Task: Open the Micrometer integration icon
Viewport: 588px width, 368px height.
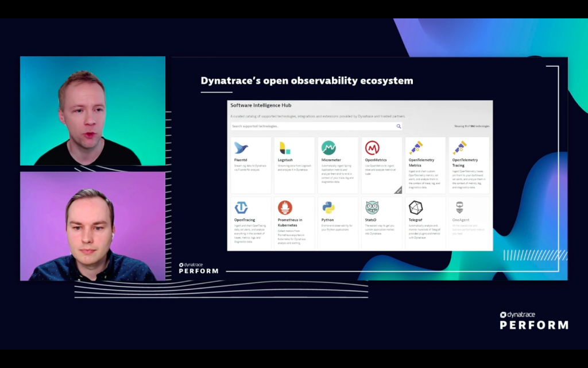Action: [330, 147]
